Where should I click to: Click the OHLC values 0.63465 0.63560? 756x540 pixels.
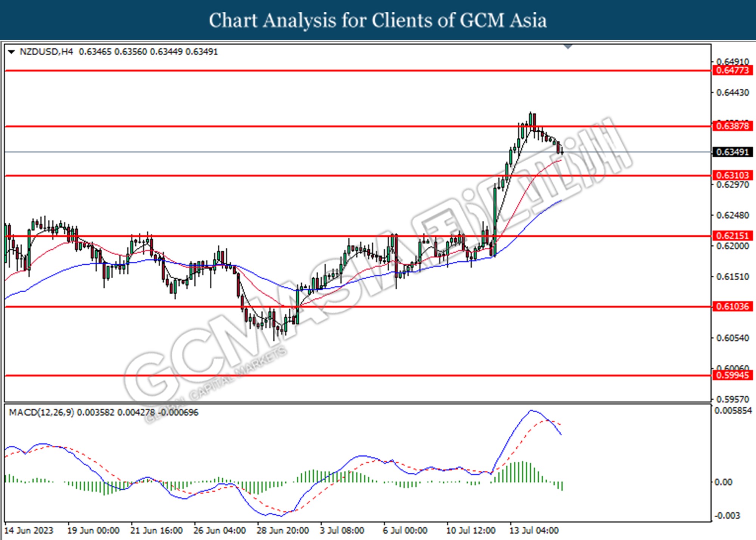(113, 52)
